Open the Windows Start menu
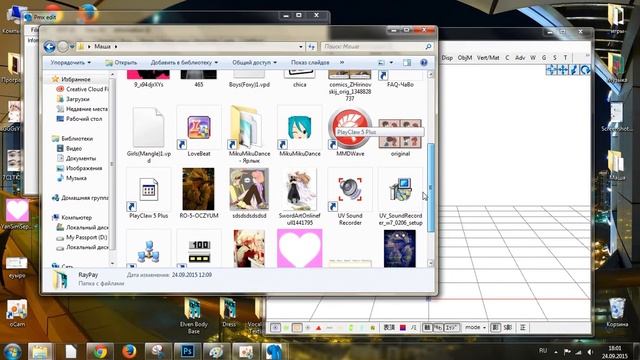 tap(12, 351)
